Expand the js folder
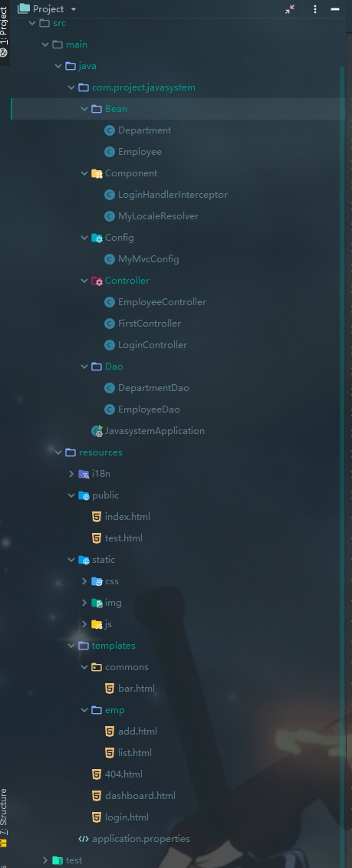Screen dimensions: 352x868 pyautogui.click(x=84, y=624)
